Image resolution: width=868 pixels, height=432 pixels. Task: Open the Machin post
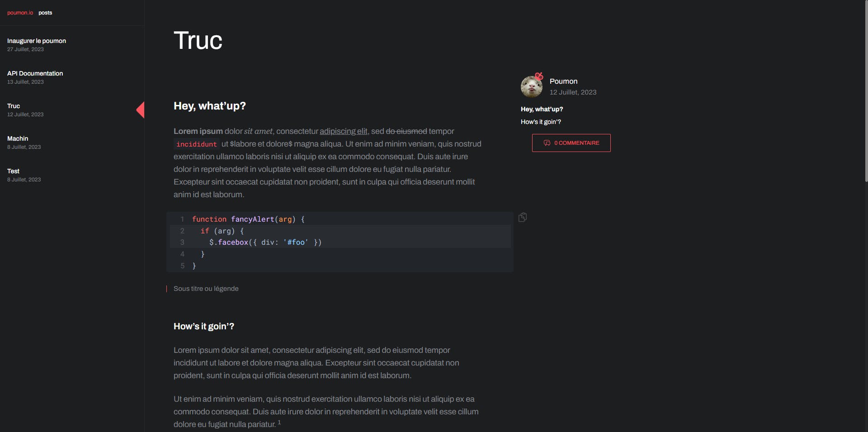pyautogui.click(x=18, y=138)
